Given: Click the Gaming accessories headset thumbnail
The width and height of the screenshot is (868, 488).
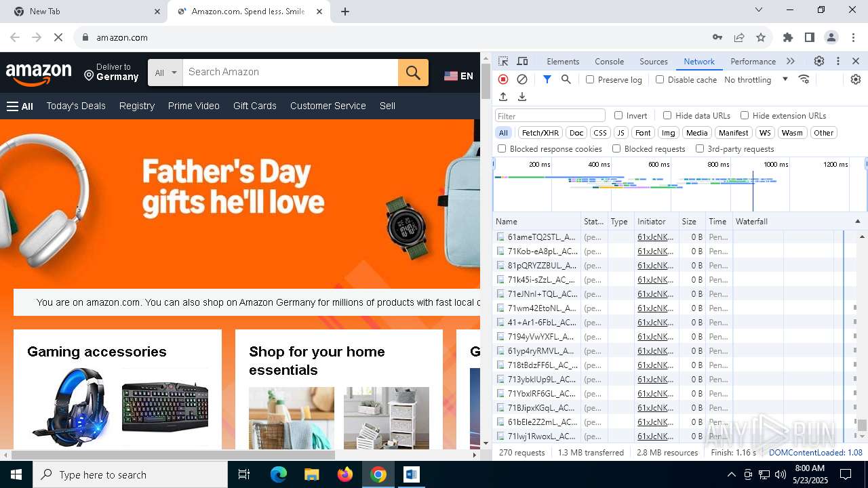Looking at the screenshot, I should (x=71, y=407).
